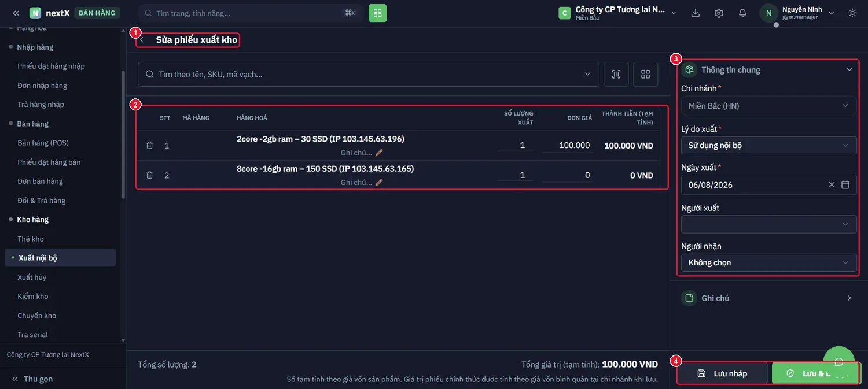
Task: Edit unit price 100.000 field
Action: 568,145
